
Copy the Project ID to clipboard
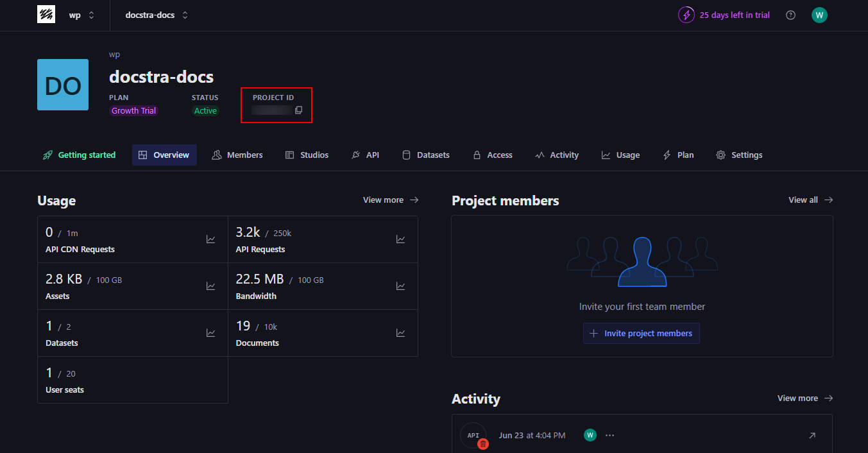coord(298,110)
